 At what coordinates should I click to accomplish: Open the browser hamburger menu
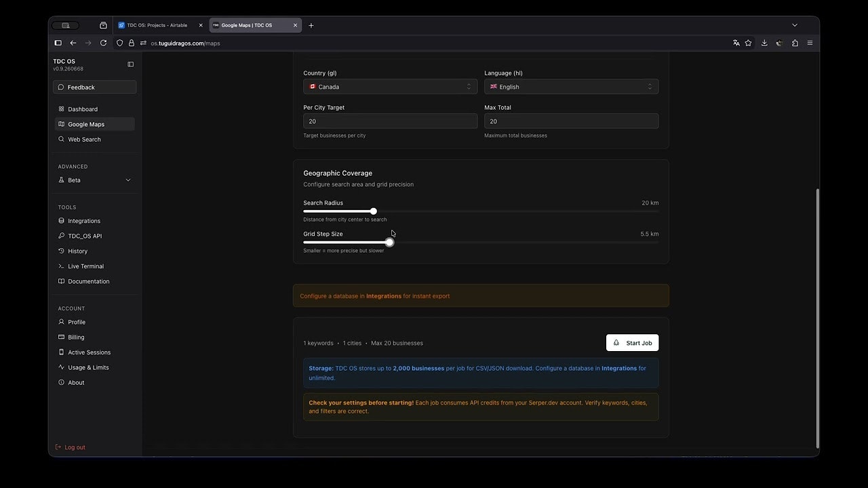point(810,43)
